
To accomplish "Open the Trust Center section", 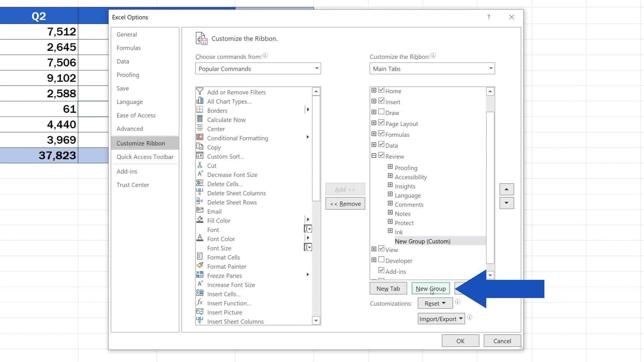I will [133, 185].
